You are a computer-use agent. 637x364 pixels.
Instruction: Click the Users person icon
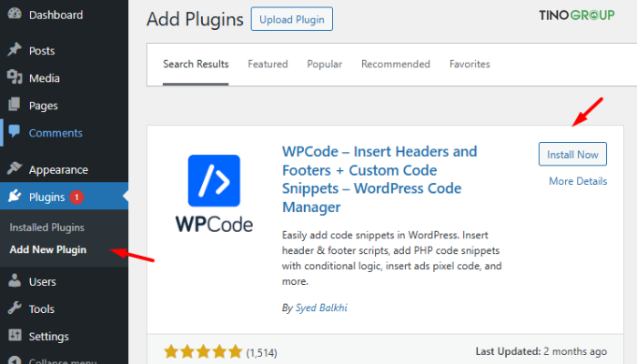[x=15, y=280]
